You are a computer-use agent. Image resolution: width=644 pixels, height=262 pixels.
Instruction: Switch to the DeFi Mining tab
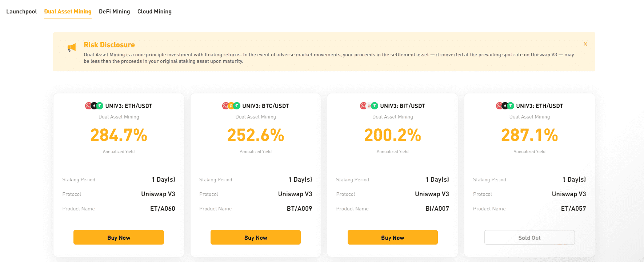114,12
